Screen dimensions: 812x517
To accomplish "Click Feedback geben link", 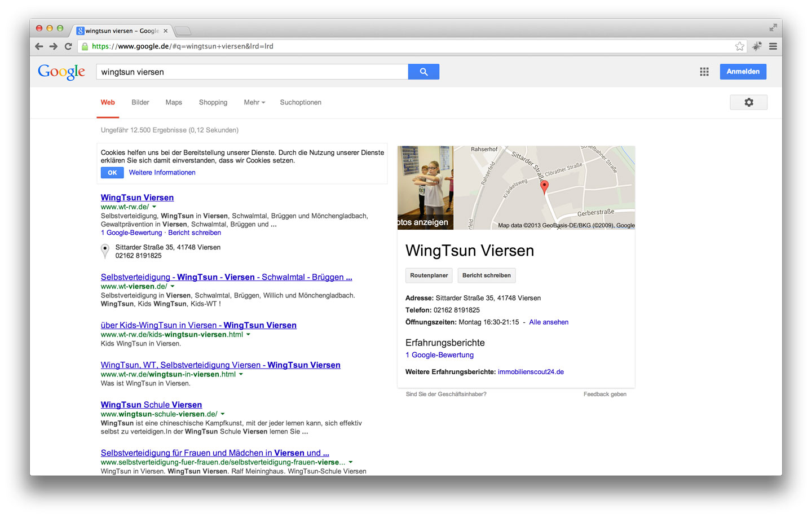I will pyautogui.click(x=605, y=394).
